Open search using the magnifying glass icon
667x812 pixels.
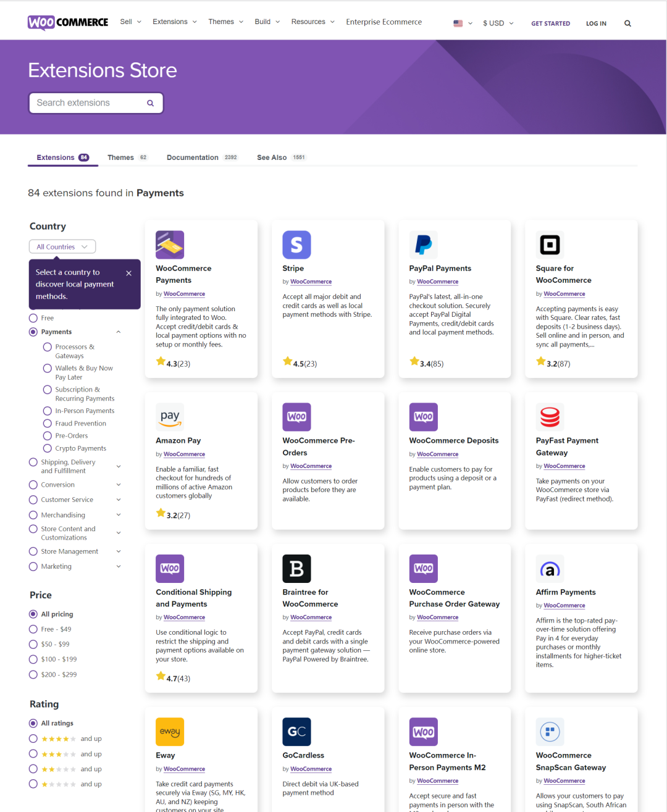point(627,22)
